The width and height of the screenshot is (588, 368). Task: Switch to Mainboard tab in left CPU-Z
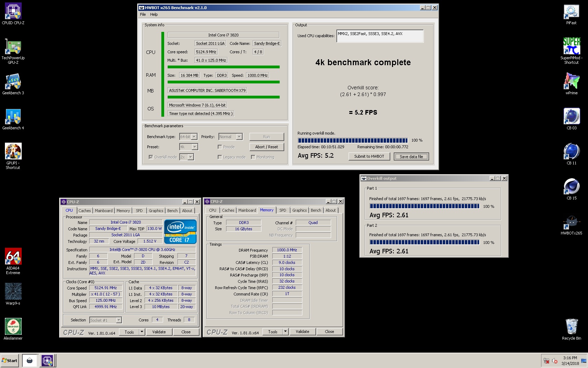click(x=104, y=211)
